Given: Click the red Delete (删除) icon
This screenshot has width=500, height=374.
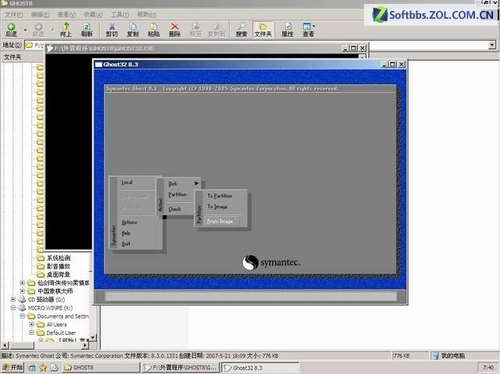Looking at the screenshot, I should pos(175,30).
